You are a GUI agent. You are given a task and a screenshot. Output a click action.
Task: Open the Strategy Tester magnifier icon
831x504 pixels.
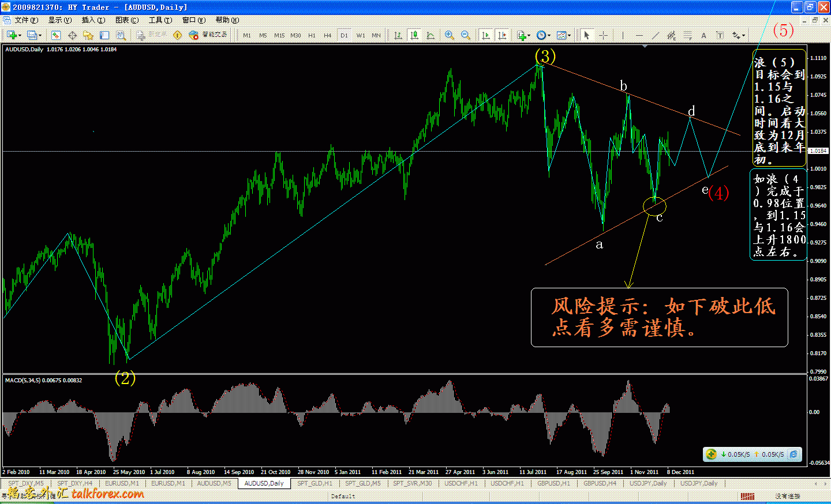[121, 35]
